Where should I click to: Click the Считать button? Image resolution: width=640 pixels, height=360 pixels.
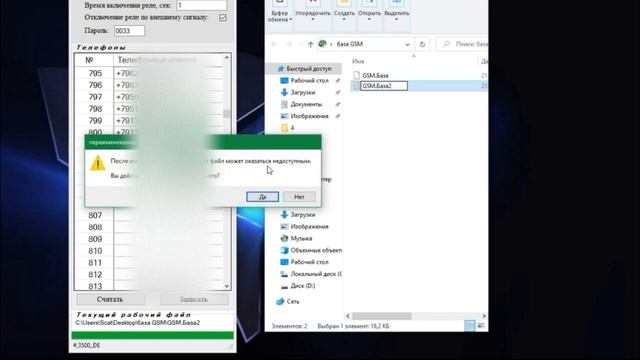coord(110,299)
